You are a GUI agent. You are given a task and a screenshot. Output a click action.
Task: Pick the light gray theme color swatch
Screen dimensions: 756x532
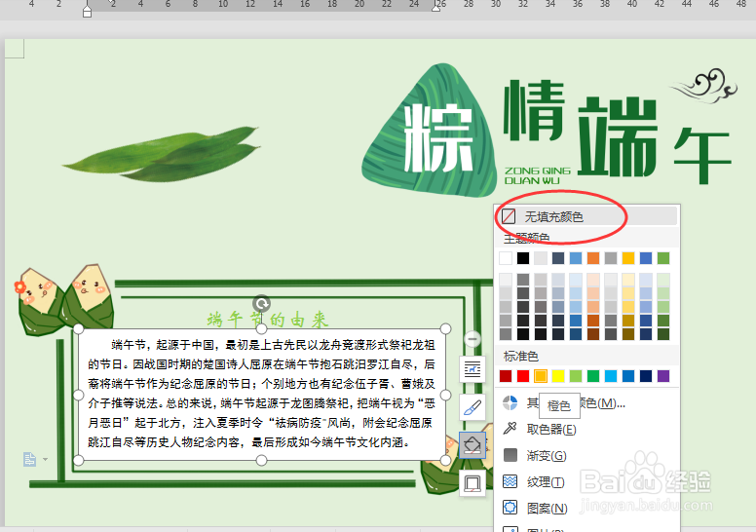541,258
